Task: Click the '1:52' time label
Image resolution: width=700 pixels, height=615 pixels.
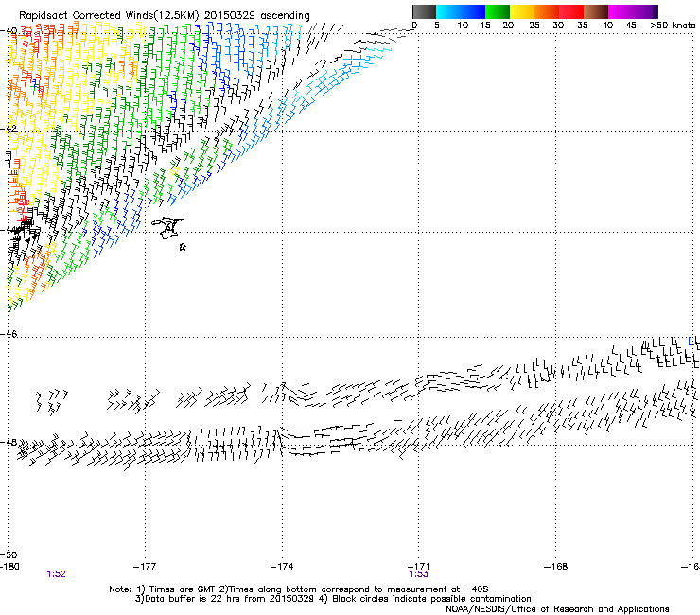Action: [56, 574]
